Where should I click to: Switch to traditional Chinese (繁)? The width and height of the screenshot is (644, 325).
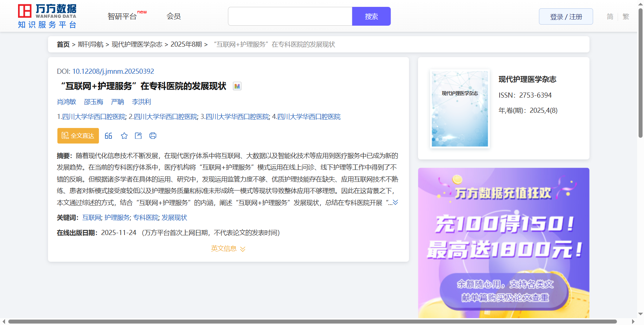coord(626,17)
